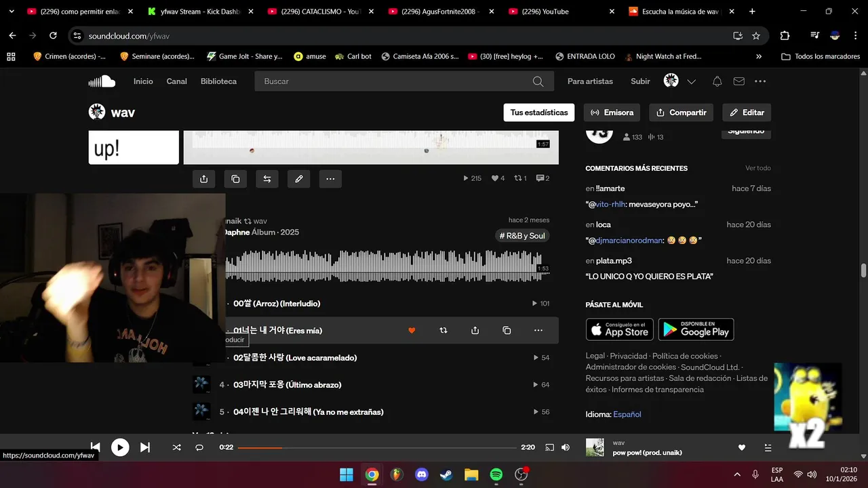Show hidden tray icons chevron

click(x=737, y=474)
